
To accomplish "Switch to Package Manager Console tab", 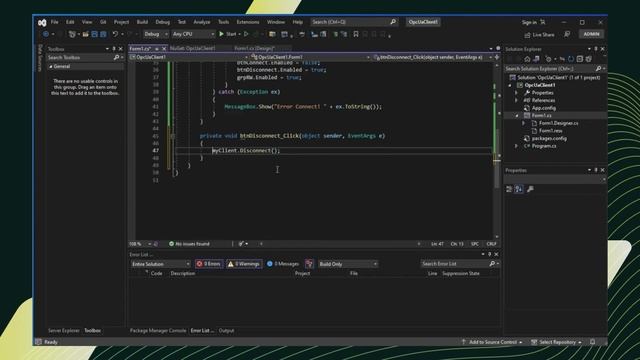I will pos(158,331).
